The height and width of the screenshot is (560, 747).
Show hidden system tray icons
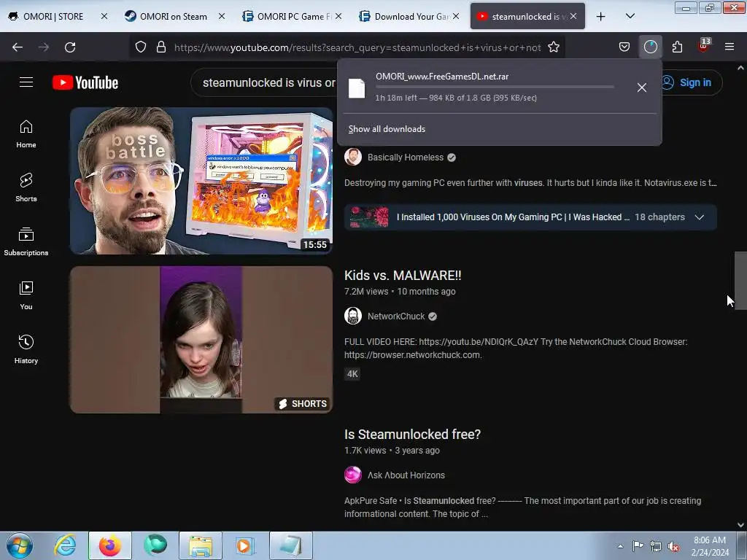click(620, 546)
